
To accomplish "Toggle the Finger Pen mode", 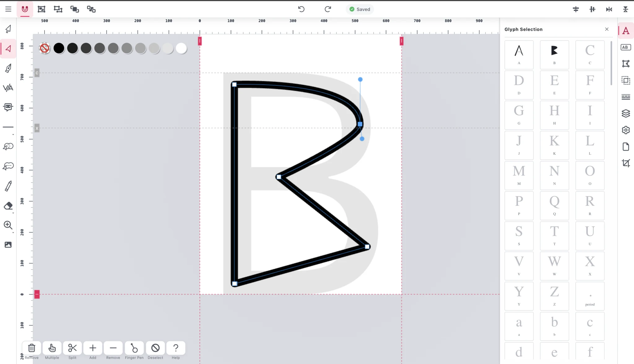I will tap(134, 351).
